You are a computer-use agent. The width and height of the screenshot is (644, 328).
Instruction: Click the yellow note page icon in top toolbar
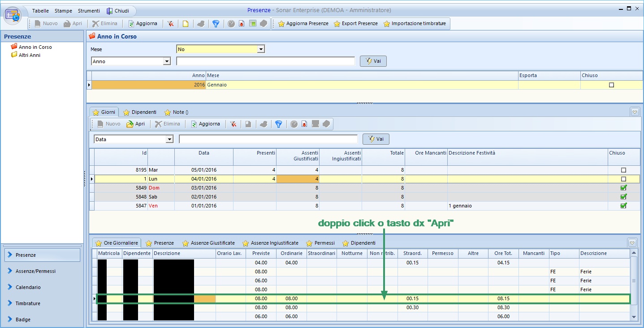(185, 24)
